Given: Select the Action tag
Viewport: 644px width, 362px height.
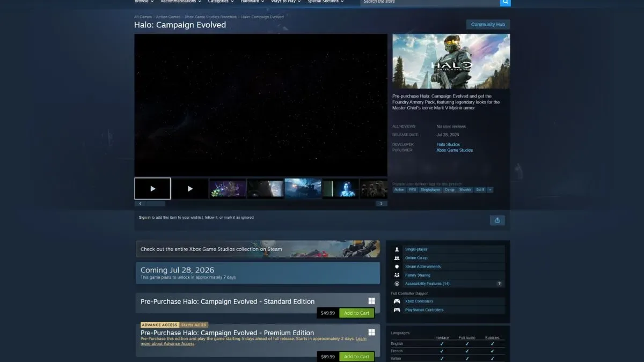Looking at the screenshot, I should pos(399,190).
